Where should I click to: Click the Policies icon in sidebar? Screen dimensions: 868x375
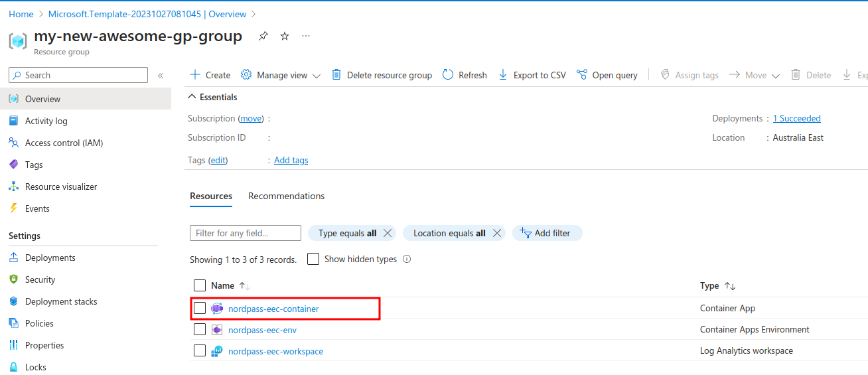click(x=13, y=323)
